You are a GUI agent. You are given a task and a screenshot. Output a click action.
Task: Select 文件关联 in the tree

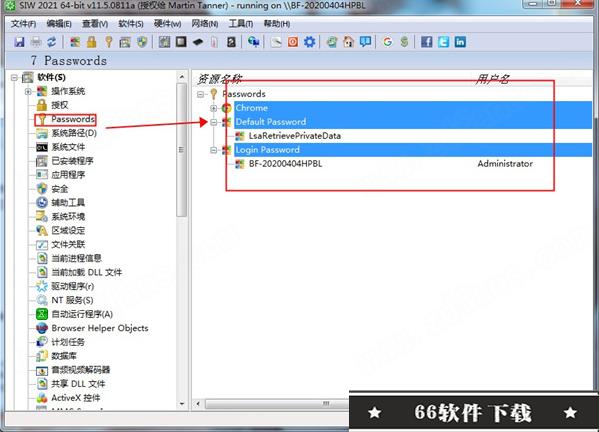coord(68,244)
